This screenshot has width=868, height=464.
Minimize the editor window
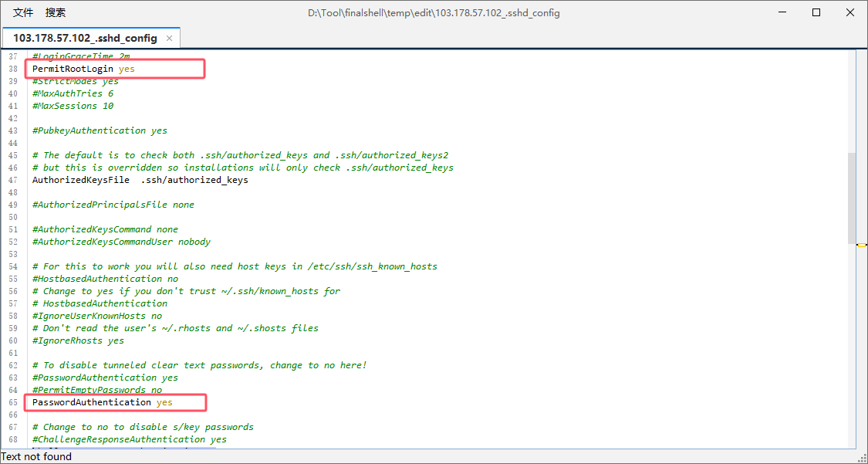pos(781,13)
